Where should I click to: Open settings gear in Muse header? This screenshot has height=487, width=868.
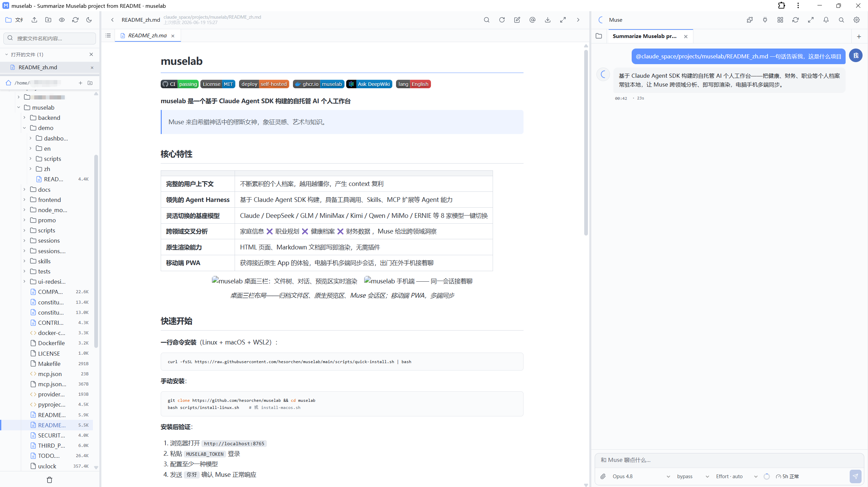pos(856,20)
